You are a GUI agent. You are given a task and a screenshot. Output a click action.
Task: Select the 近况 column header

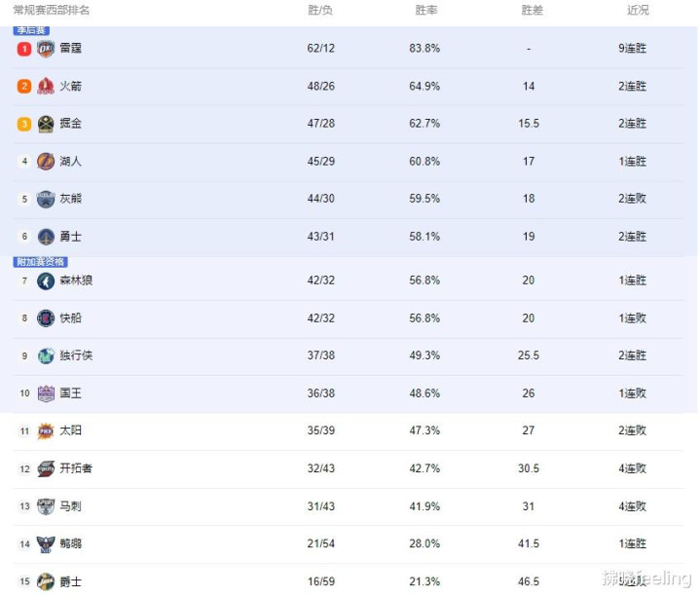coord(638,10)
